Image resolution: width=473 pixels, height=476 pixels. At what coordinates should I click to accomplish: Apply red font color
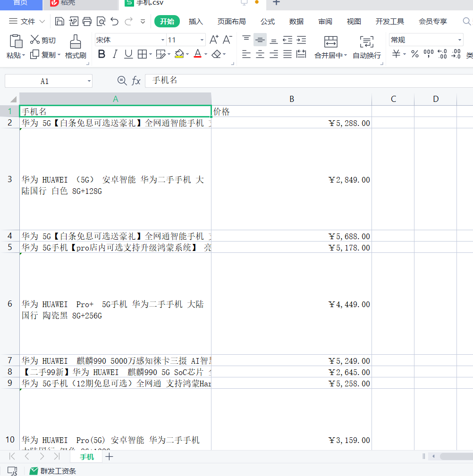tap(198, 54)
